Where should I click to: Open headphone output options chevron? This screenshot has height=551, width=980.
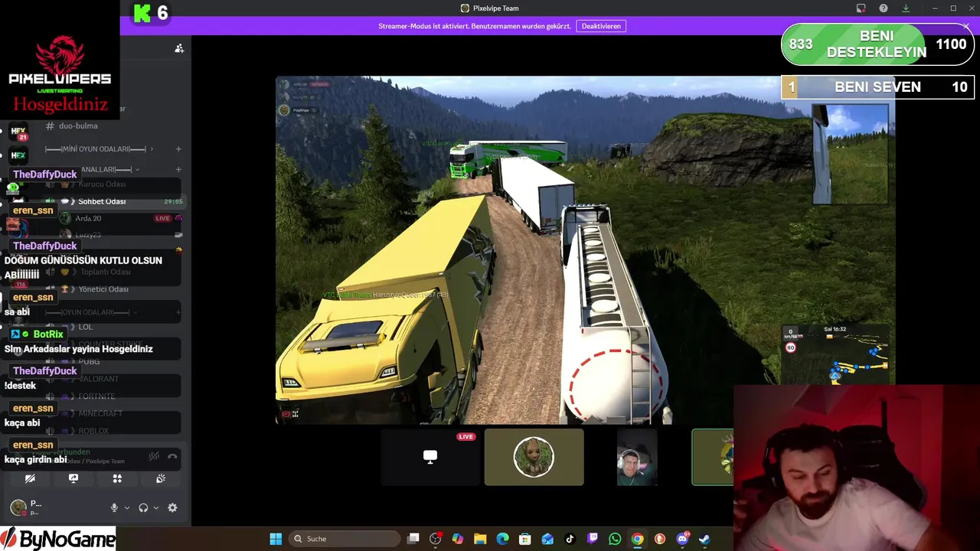click(x=156, y=507)
